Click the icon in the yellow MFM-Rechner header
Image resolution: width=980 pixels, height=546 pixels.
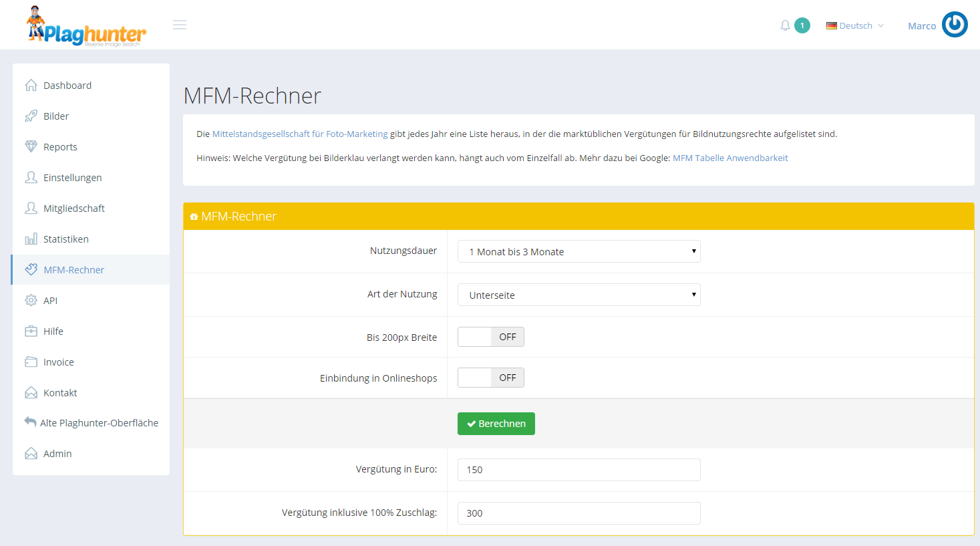[194, 217]
